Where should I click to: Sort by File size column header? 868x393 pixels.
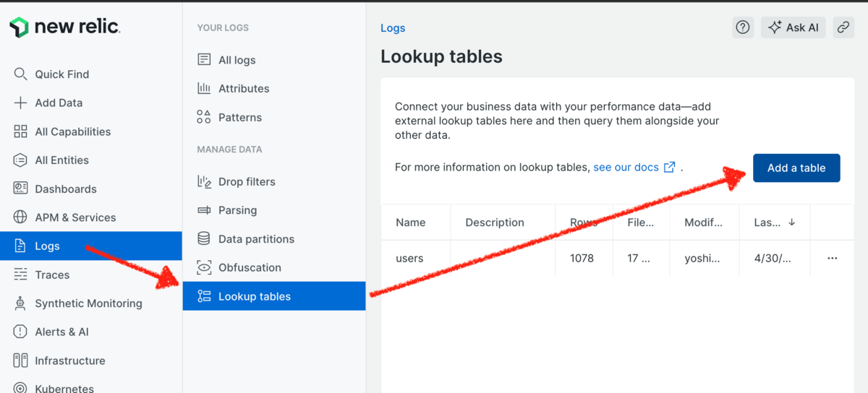click(641, 223)
